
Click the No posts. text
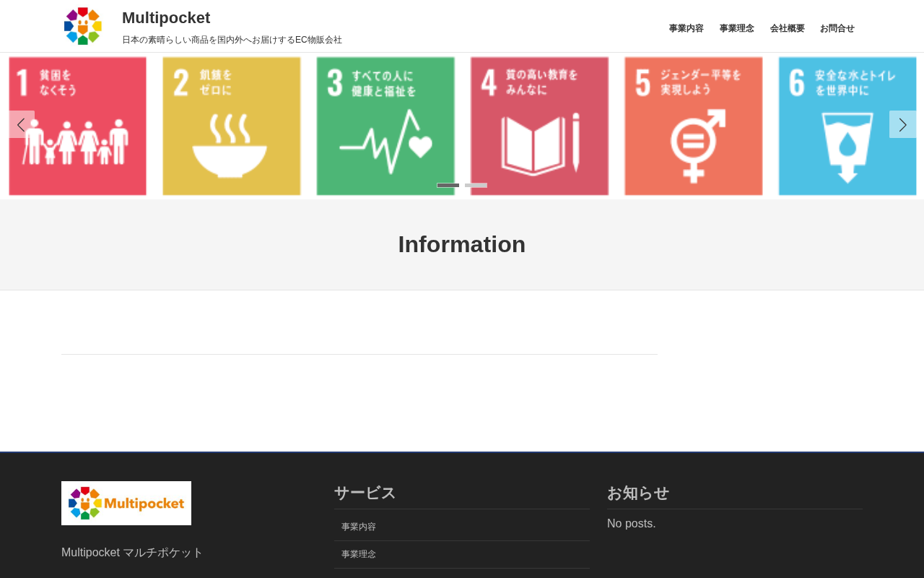(x=632, y=524)
